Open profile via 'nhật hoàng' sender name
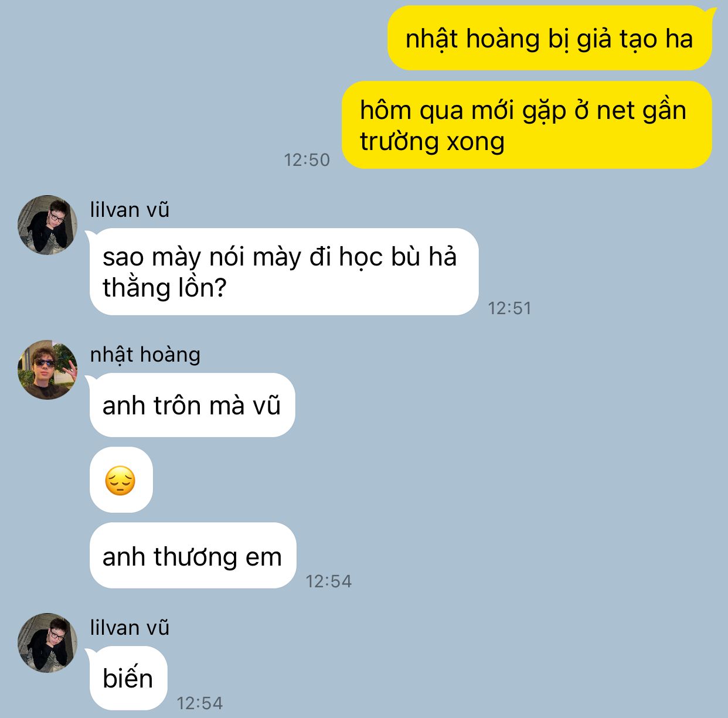728x718 pixels. point(145,354)
